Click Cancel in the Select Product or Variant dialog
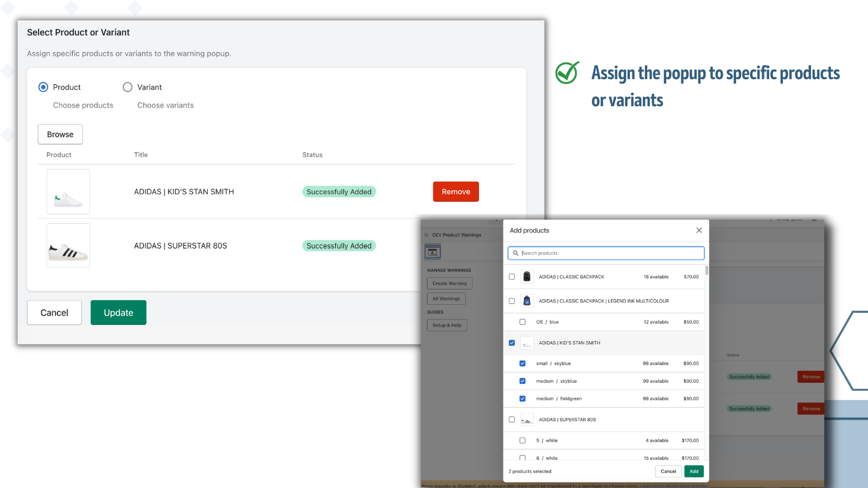 pos(54,312)
